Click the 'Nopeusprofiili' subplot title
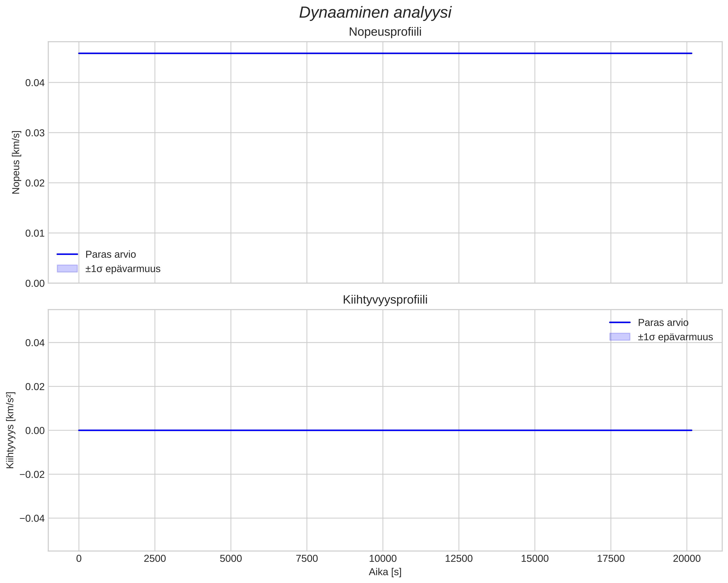728x583 pixels. pos(385,32)
